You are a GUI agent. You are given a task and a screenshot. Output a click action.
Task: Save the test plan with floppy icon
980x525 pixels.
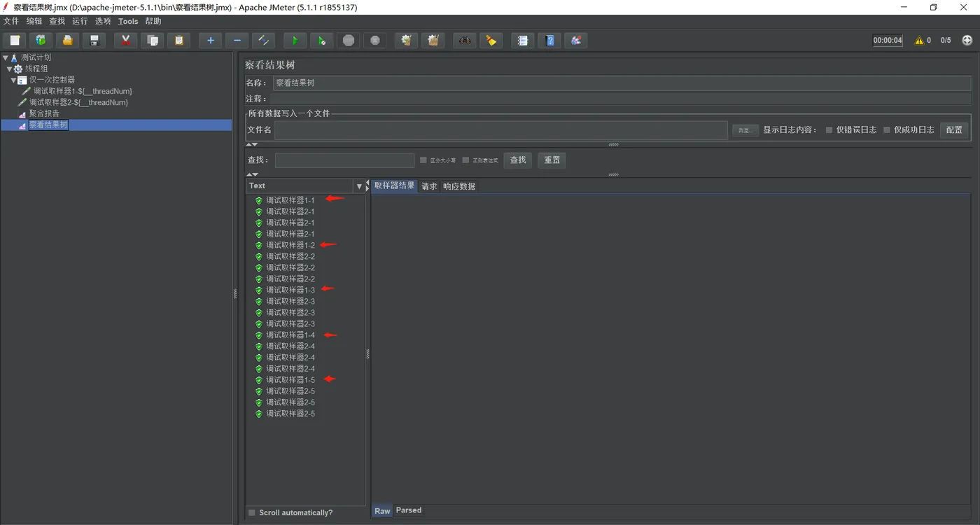[94, 41]
